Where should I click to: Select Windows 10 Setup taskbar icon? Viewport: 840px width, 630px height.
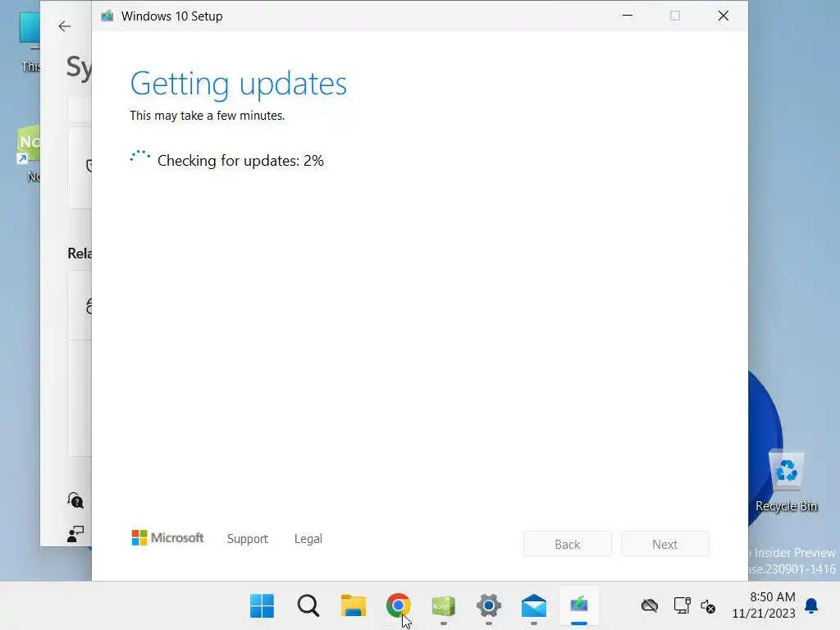coord(578,606)
